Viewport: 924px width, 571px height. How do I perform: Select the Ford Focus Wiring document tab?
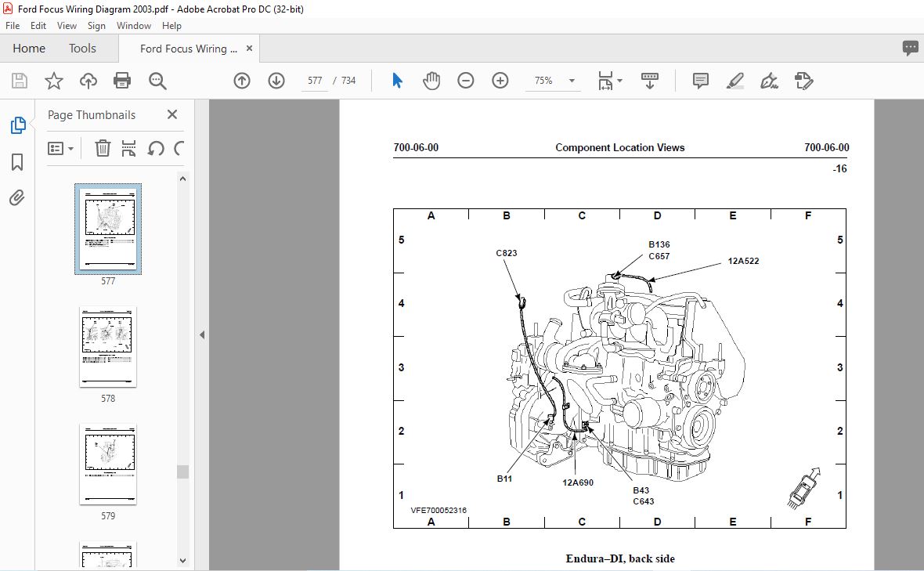pyautogui.click(x=189, y=49)
